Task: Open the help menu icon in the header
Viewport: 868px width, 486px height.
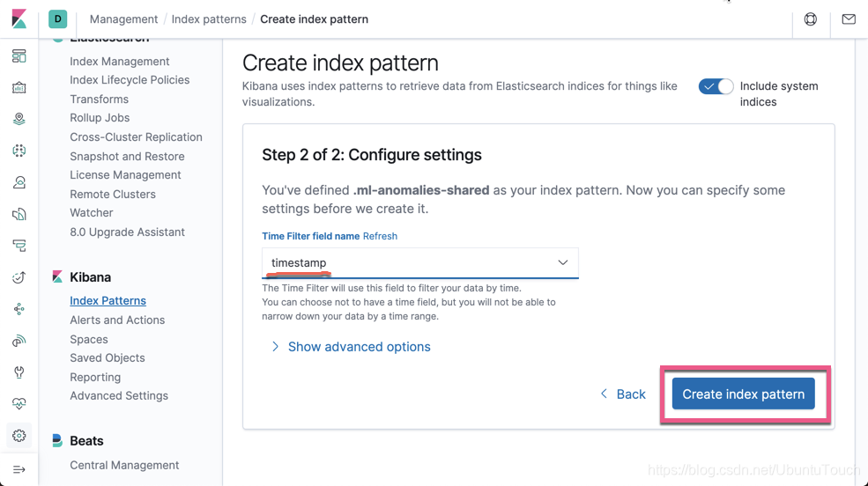Action: (811, 19)
